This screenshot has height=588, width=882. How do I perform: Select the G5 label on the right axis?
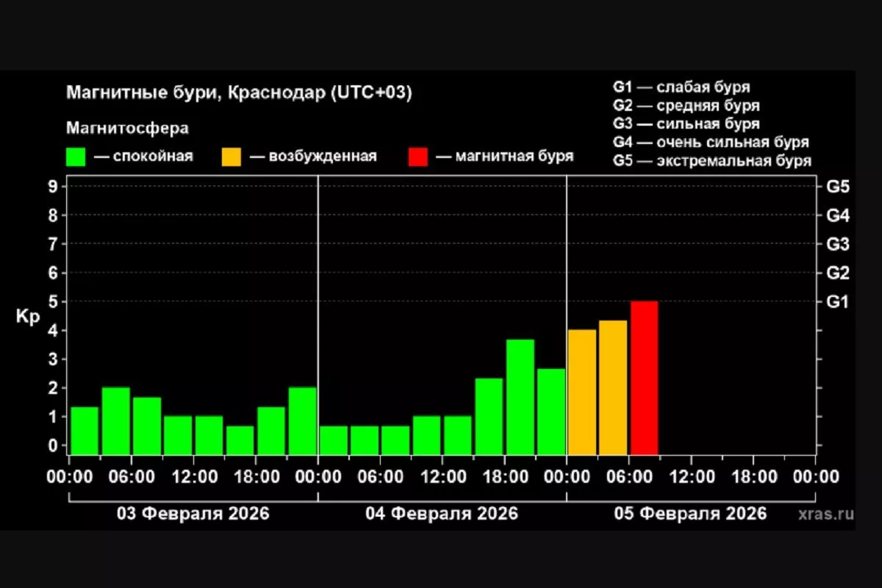838,187
